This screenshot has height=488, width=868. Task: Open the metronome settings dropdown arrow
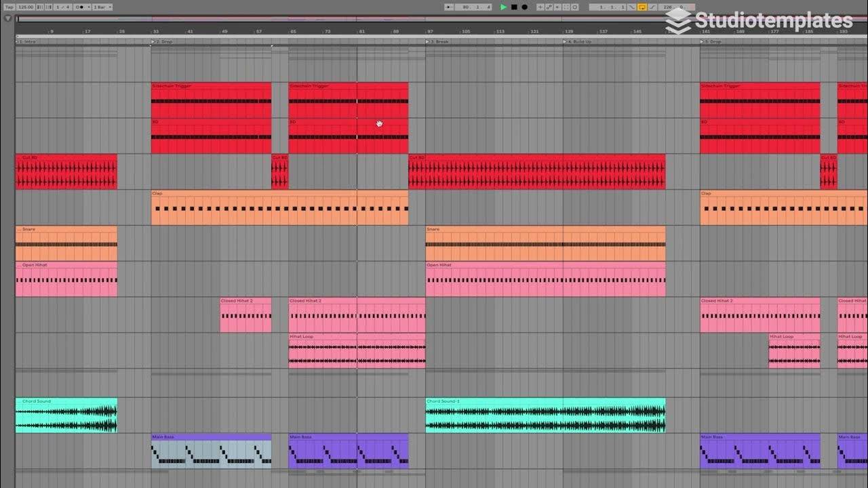[x=88, y=7]
